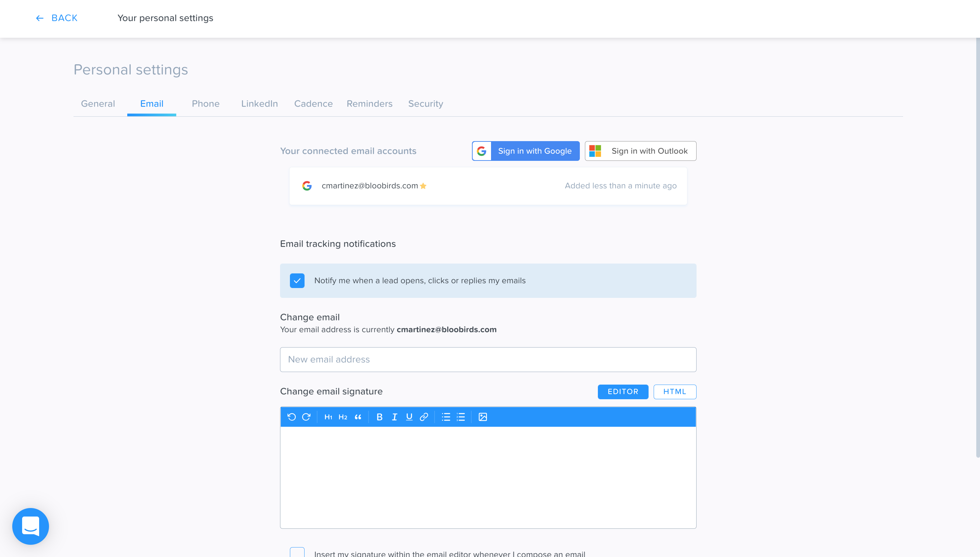Click the back arrow icon
Image resolution: width=980 pixels, height=557 pixels.
coord(40,18)
